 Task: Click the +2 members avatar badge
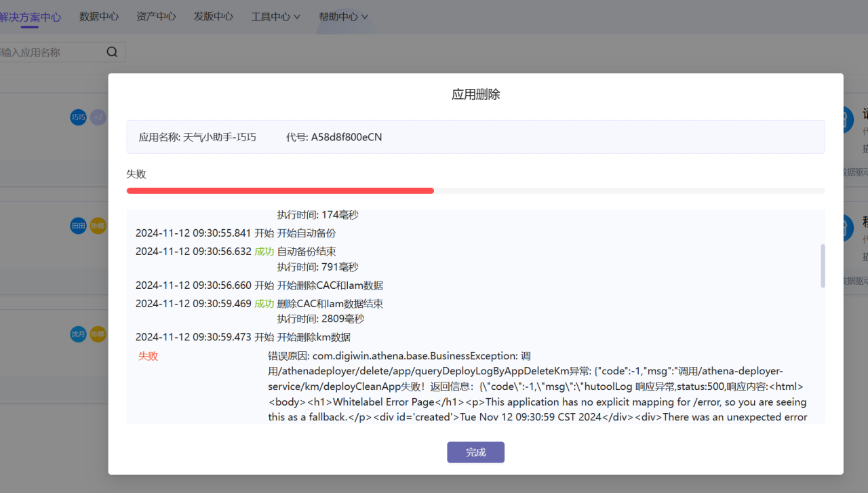(x=98, y=117)
